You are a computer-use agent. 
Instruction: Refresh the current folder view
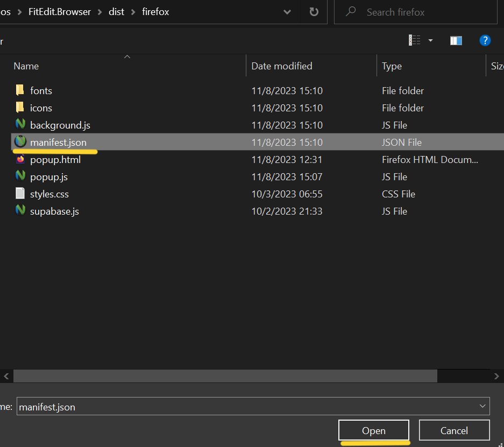click(x=314, y=12)
